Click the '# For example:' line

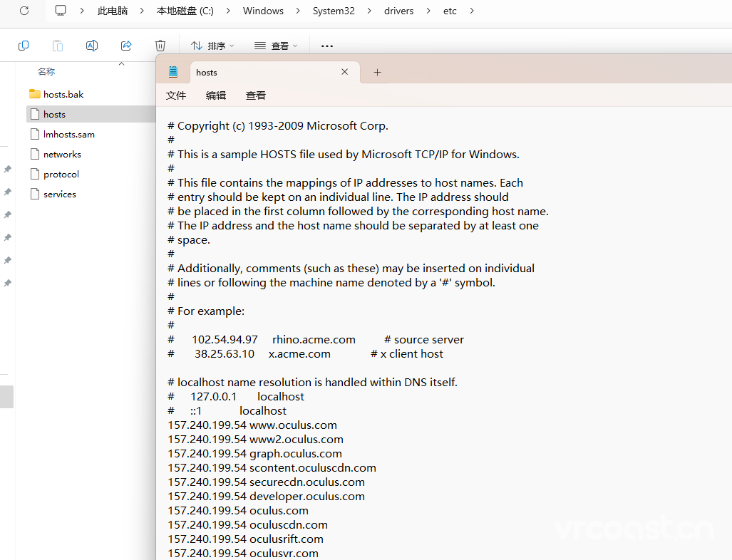point(206,311)
